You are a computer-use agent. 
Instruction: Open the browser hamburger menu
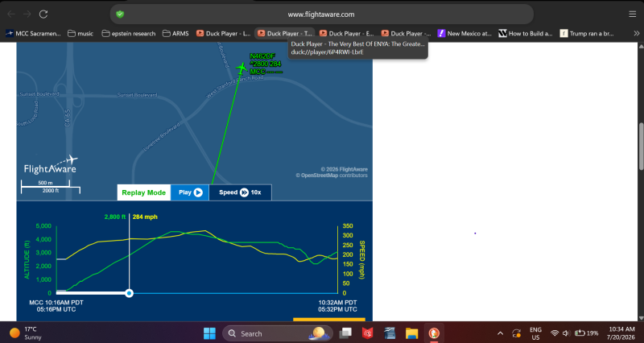click(632, 14)
